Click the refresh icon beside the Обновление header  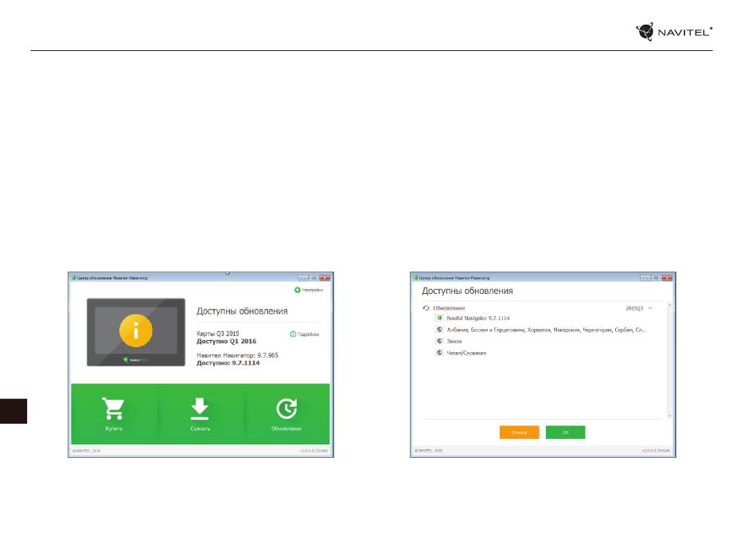426,307
